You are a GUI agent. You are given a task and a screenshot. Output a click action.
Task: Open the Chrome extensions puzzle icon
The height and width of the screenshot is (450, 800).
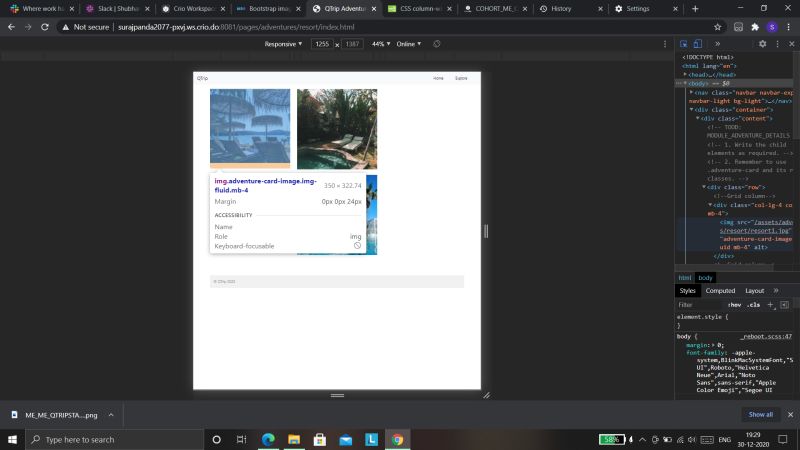pos(755,27)
